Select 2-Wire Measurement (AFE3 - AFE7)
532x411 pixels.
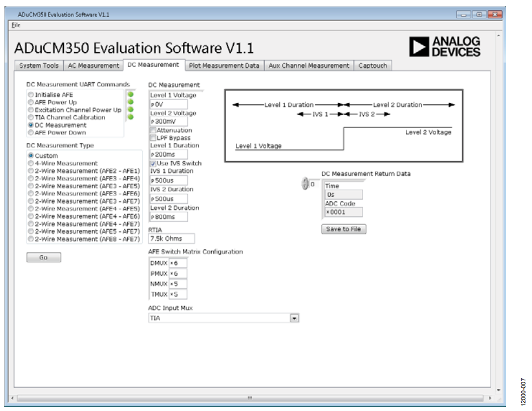(31, 201)
